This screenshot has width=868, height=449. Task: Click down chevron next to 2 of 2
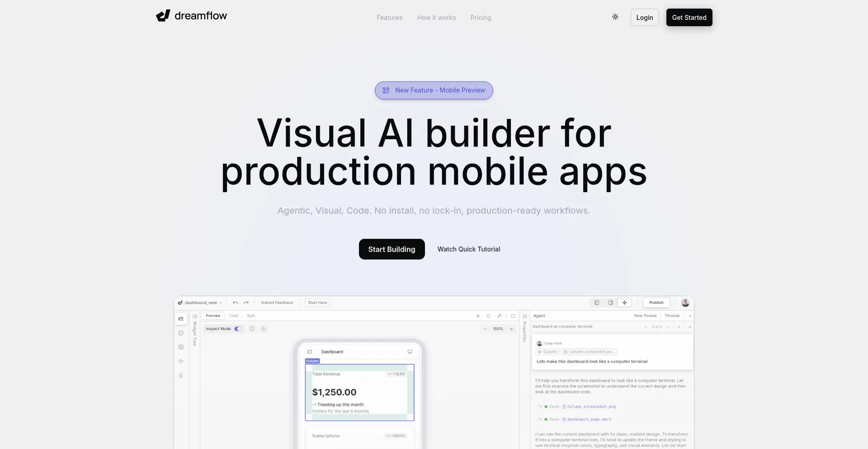click(x=668, y=326)
